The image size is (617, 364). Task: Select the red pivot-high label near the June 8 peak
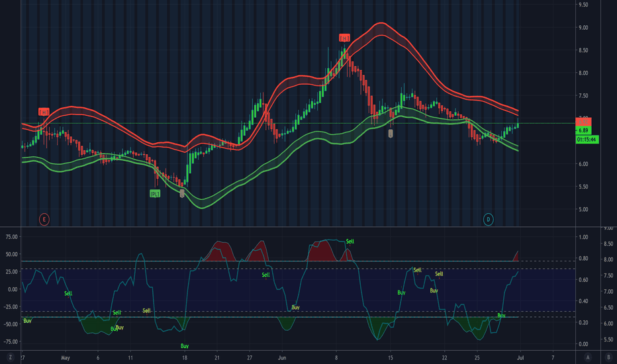[x=344, y=38]
